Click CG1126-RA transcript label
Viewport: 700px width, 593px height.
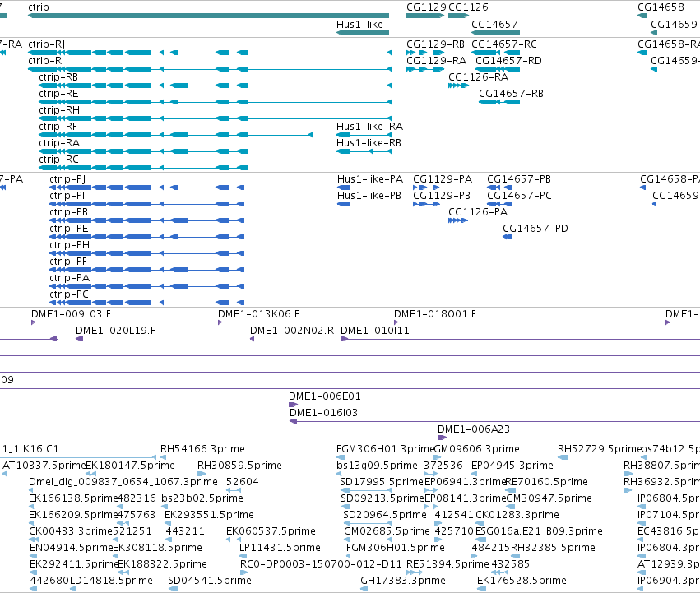[x=478, y=77]
